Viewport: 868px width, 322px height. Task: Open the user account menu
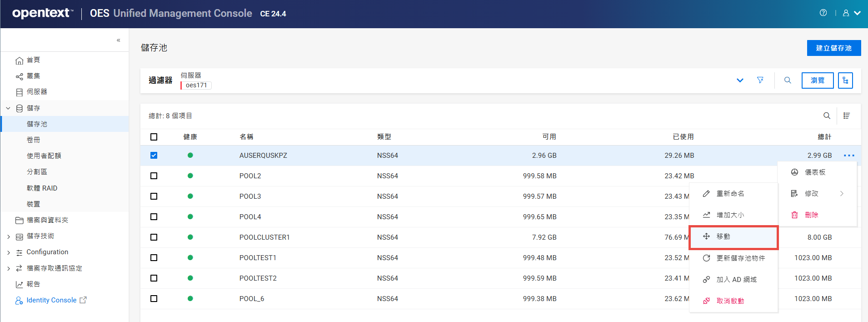click(851, 13)
